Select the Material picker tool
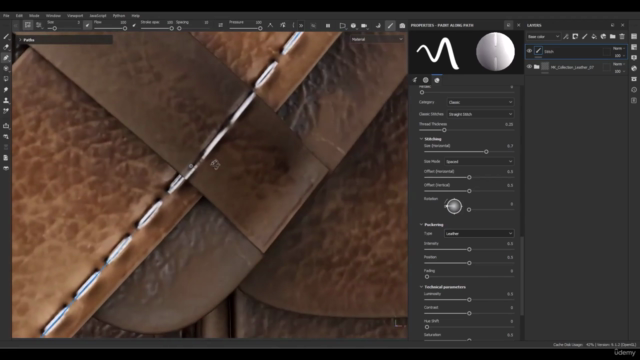 pos(6,111)
